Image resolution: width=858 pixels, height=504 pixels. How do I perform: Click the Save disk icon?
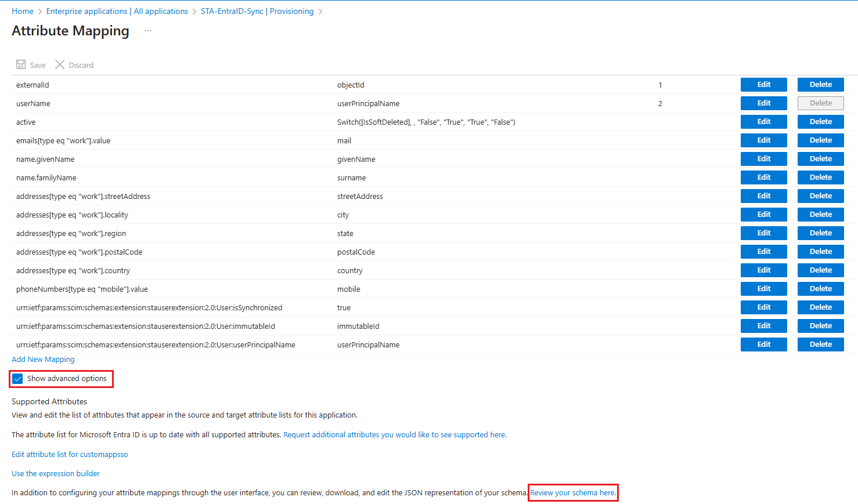(x=21, y=64)
